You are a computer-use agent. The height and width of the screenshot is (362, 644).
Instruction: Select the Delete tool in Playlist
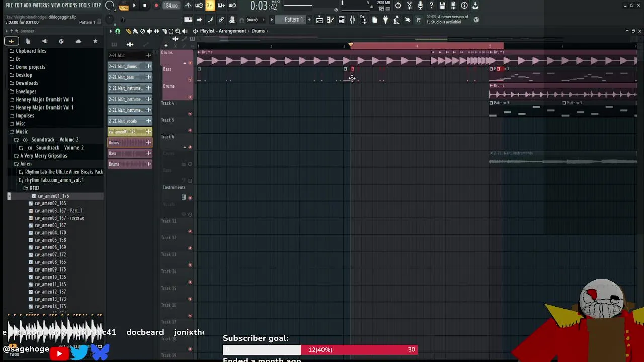click(x=142, y=31)
